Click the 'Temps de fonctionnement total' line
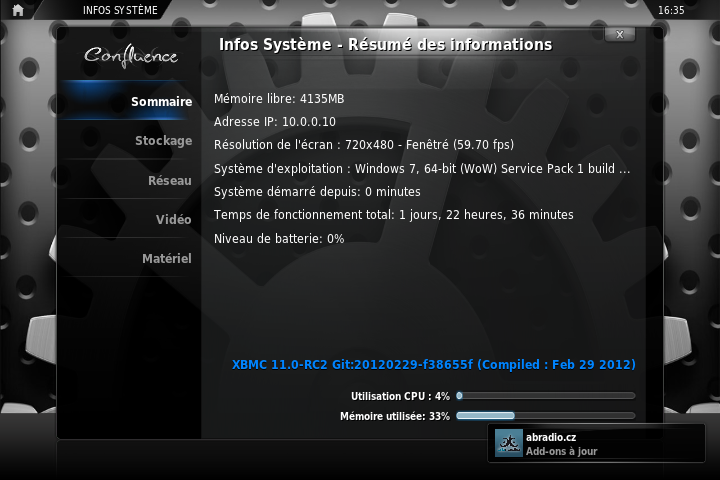 [x=394, y=215]
